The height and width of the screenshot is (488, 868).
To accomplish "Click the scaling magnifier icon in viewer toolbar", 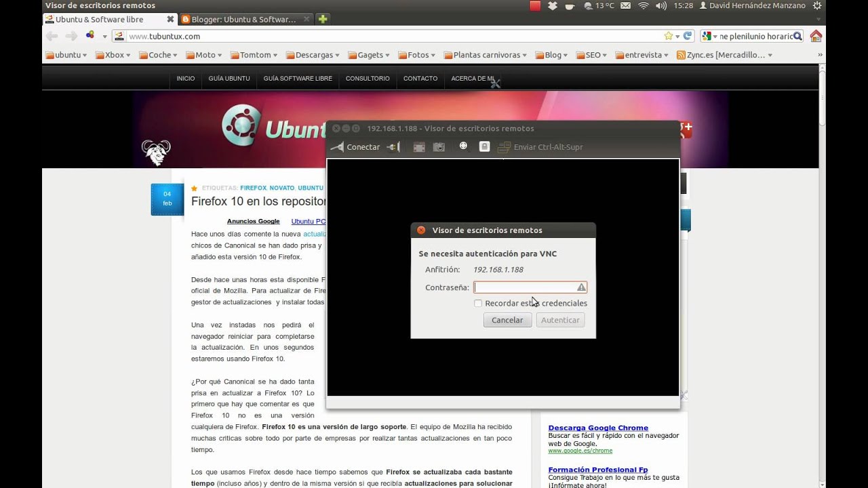I will 463,146.
